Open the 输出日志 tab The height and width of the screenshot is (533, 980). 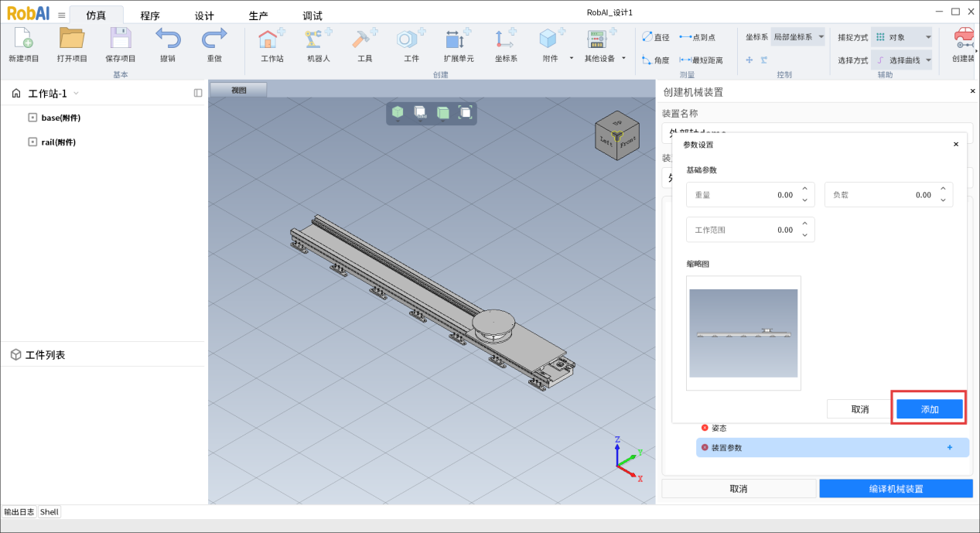pyautogui.click(x=19, y=512)
